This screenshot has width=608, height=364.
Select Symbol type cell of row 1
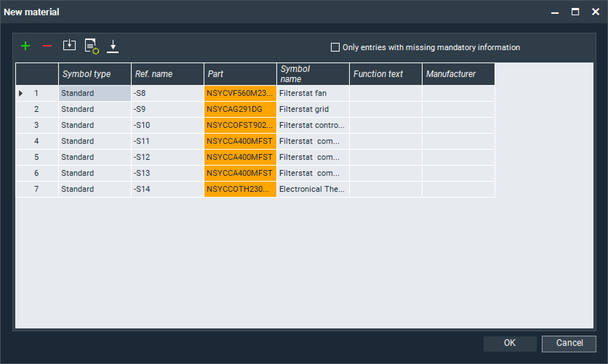coord(95,93)
